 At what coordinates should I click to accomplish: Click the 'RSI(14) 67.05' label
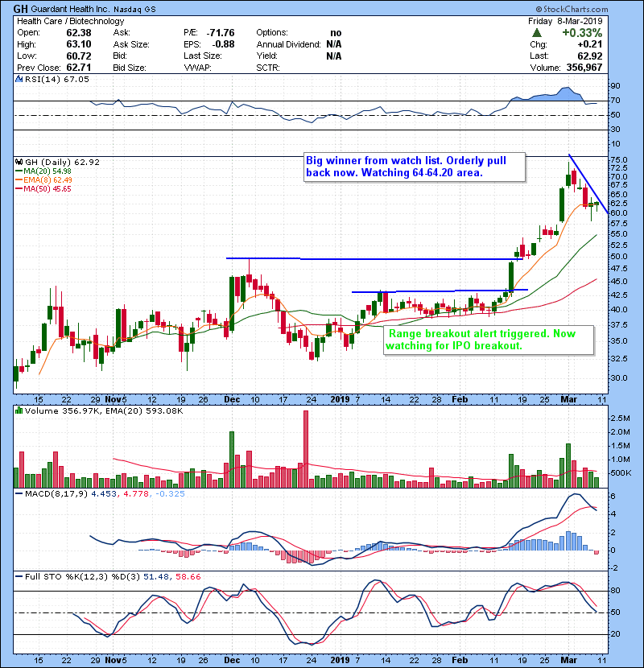pos(56,79)
